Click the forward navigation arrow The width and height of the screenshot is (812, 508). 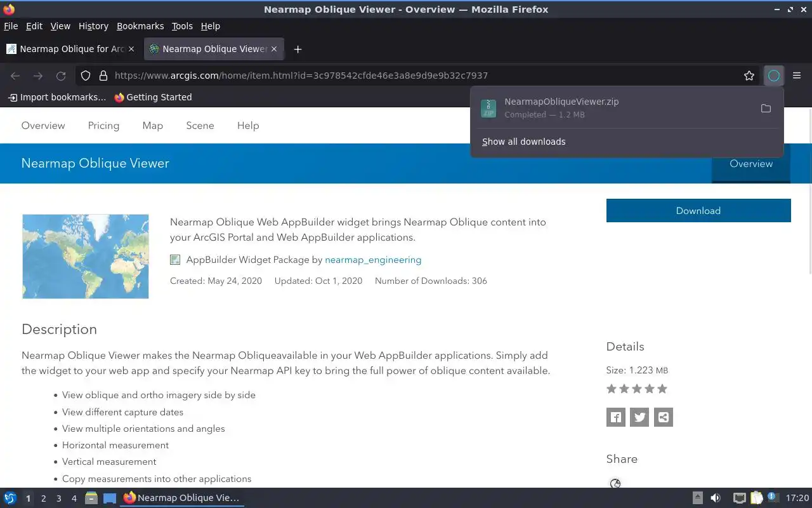click(38, 76)
